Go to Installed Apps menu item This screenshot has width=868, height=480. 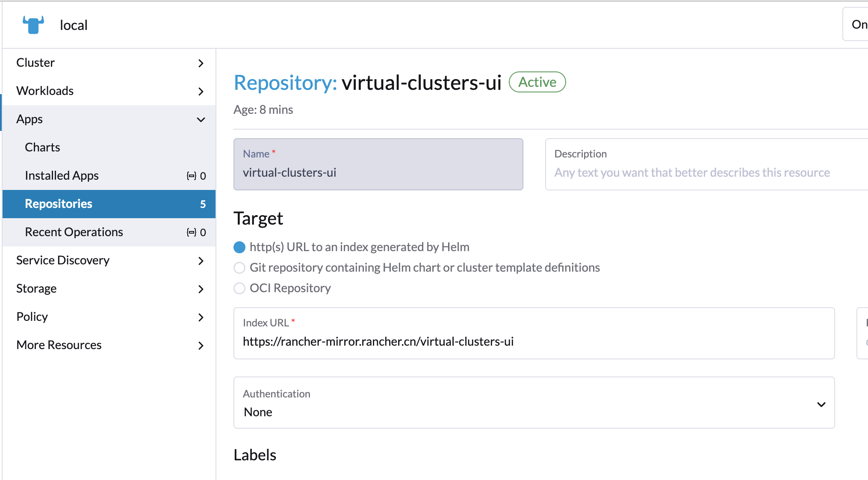point(62,175)
